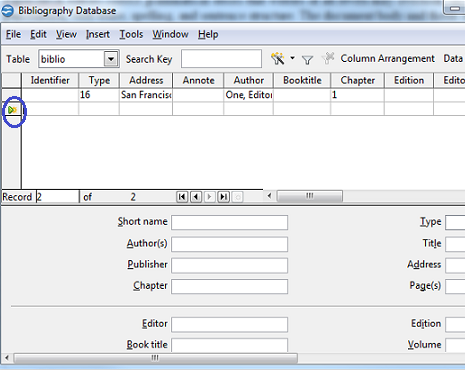Select the first row's selector box
Viewport: 465px width, 370px height.
pos(12,95)
